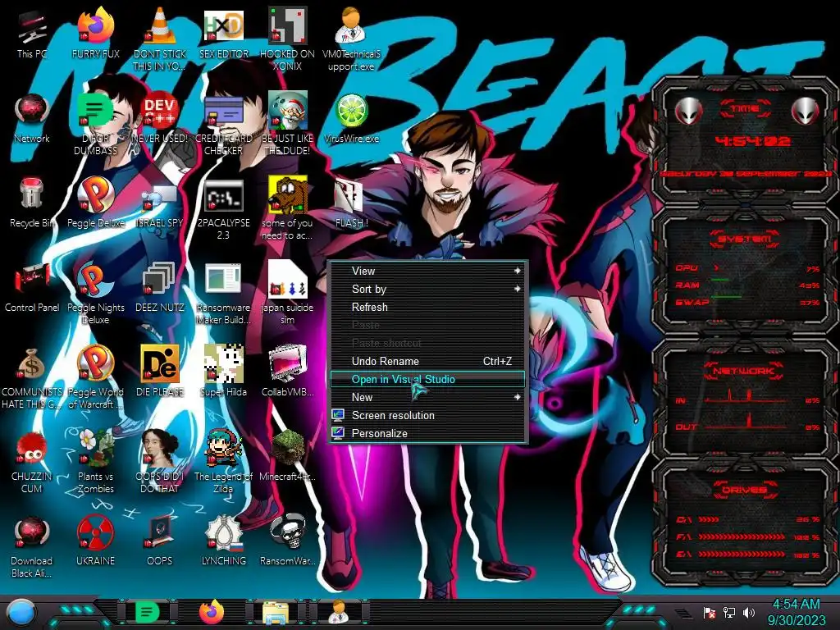This screenshot has height=630, width=840.
Task: Open the taskbar clock showing 4:54 AM
Action: [x=797, y=612]
